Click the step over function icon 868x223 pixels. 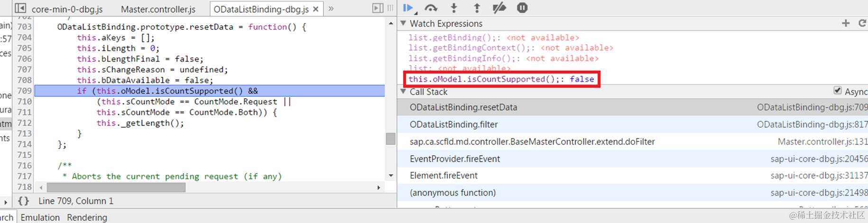[431, 8]
